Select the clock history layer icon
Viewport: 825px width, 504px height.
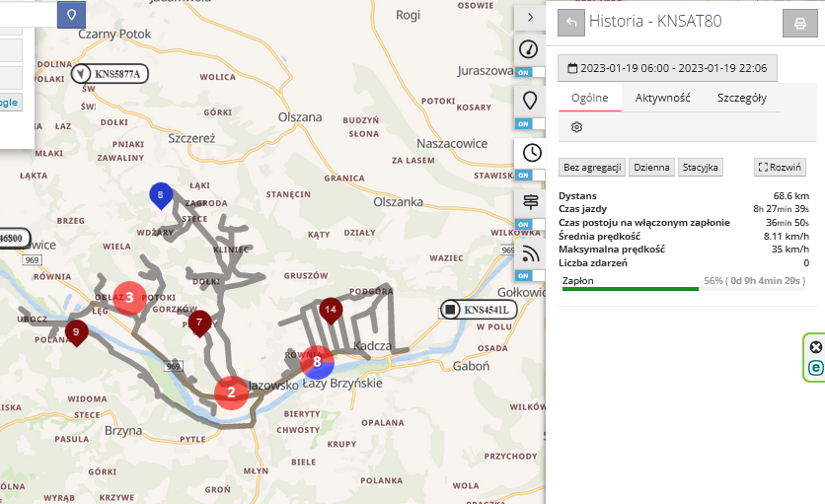coord(530,152)
